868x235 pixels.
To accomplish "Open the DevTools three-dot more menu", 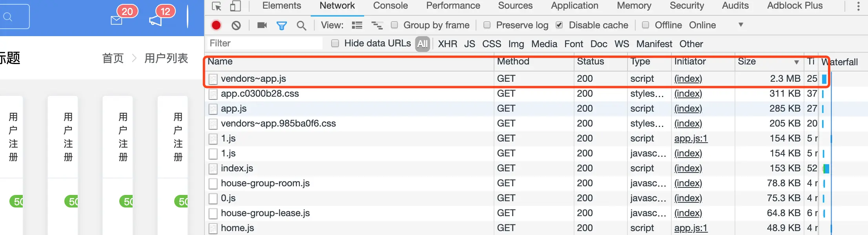I will point(859,6).
